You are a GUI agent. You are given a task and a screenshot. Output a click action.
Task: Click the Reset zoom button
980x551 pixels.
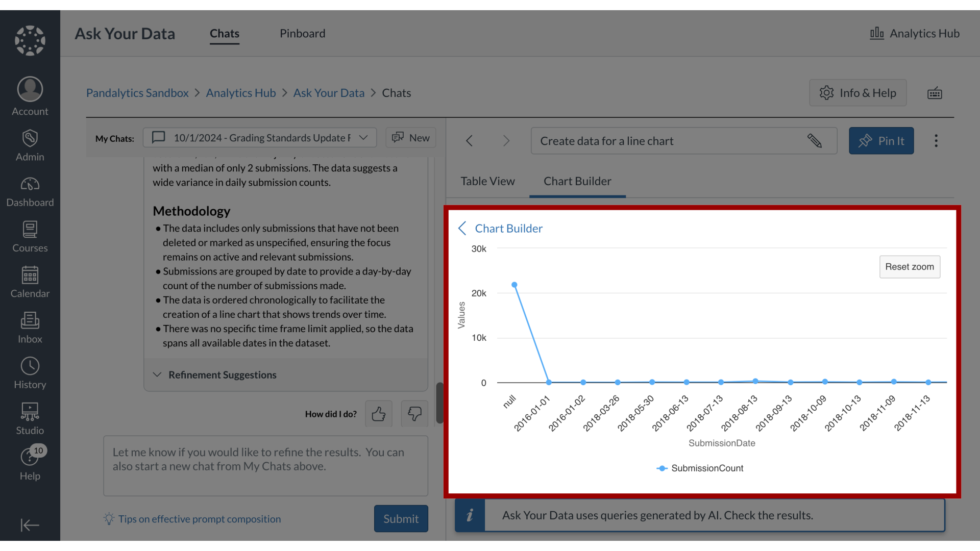click(910, 266)
